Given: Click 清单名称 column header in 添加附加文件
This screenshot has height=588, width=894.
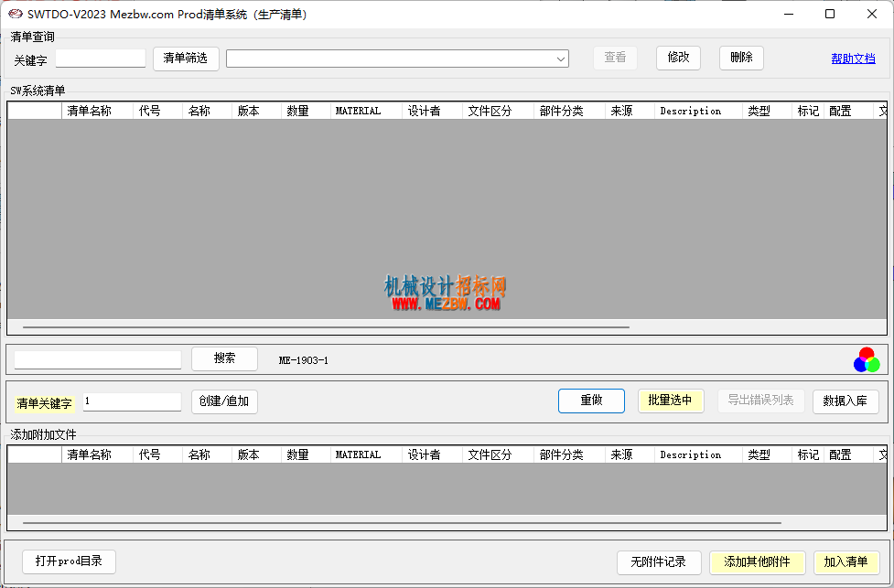Looking at the screenshot, I should (x=97, y=454).
